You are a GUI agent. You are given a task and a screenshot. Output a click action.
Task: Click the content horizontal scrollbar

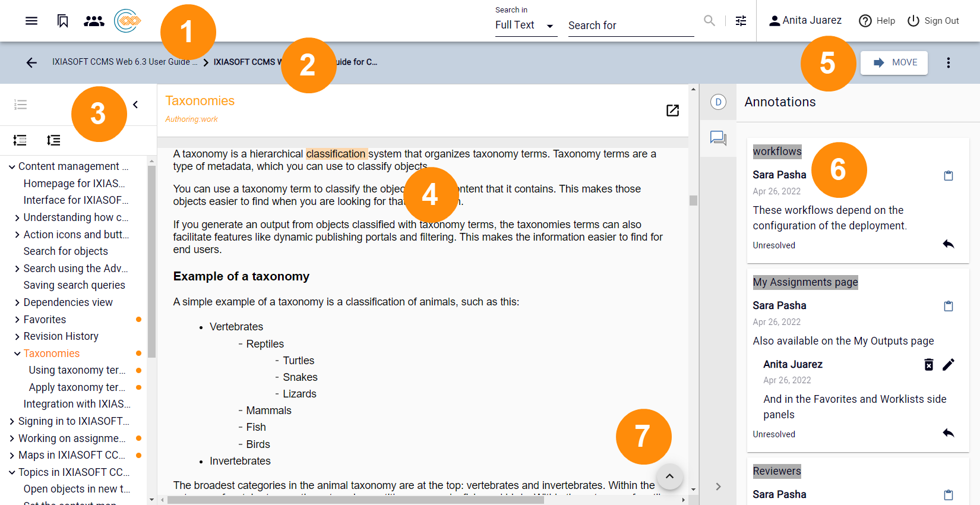pos(355,500)
